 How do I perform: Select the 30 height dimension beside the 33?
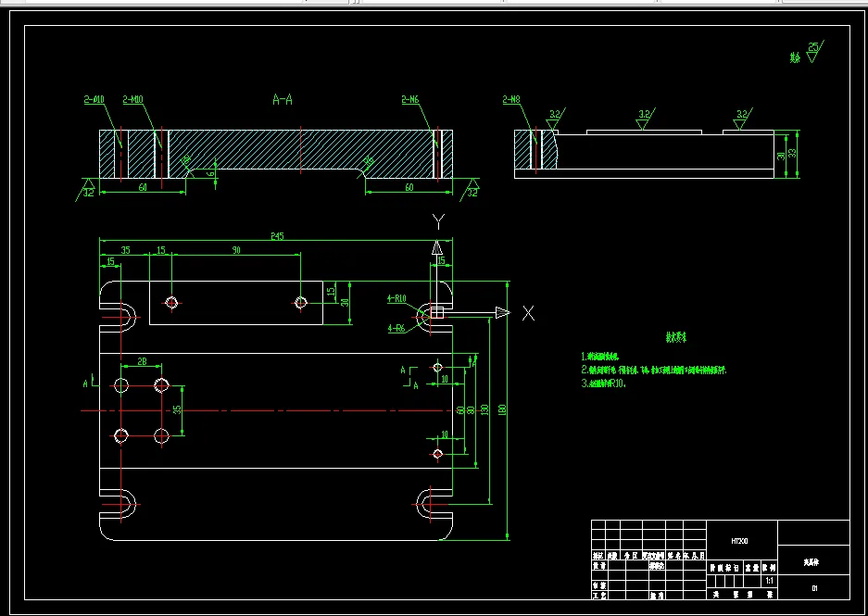pyautogui.click(x=781, y=156)
